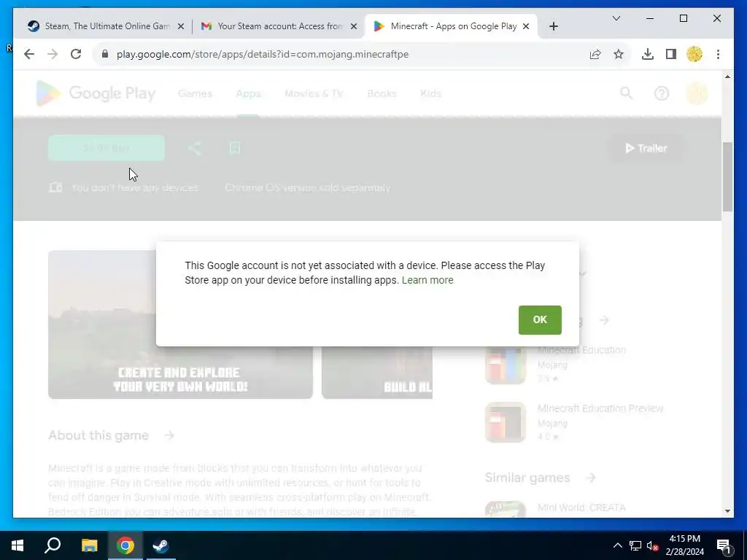747x560 pixels.
Task: Open the Movies & TV section
Action: click(314, 93)
